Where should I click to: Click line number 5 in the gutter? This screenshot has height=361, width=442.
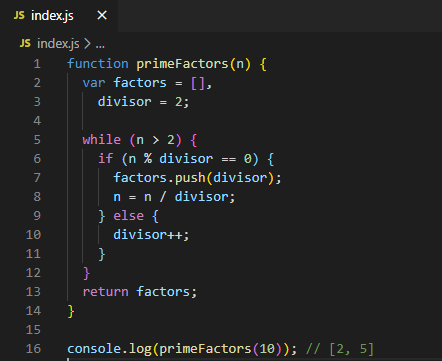[x=37, y=140]
